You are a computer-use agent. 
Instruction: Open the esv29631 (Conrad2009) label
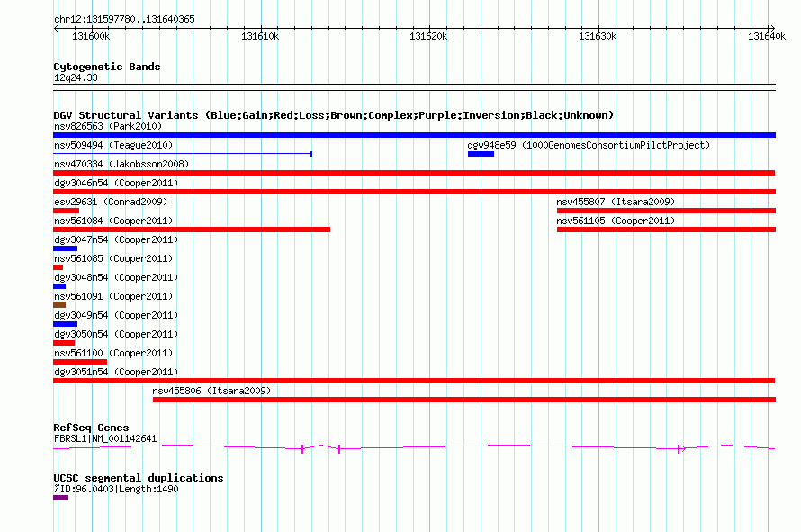point(111,202)
